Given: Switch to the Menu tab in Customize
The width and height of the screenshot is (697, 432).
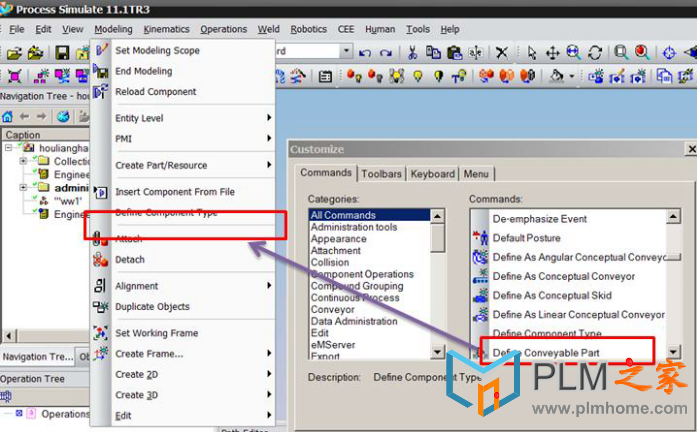Looking at the screenshot, I should tap(476, 174).
